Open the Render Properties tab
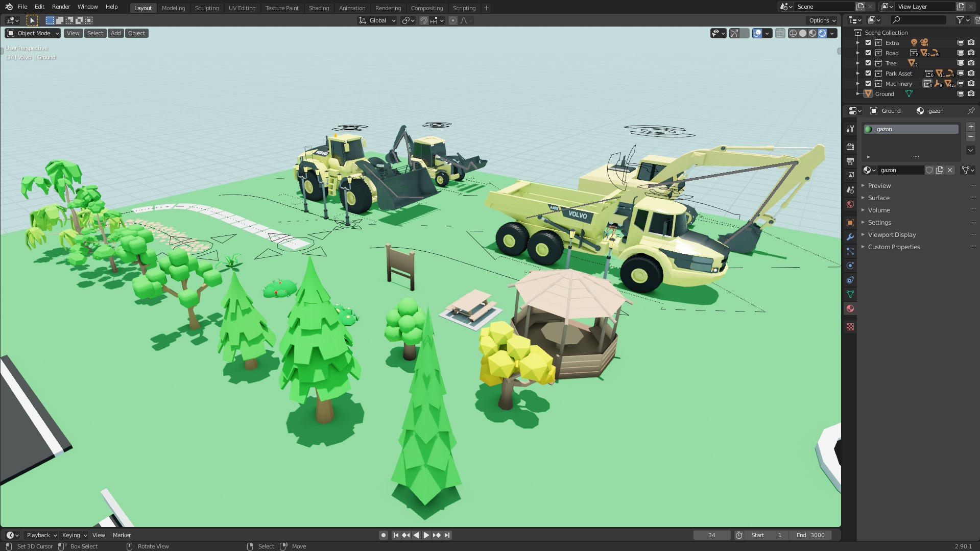 (x=850, y=146)
